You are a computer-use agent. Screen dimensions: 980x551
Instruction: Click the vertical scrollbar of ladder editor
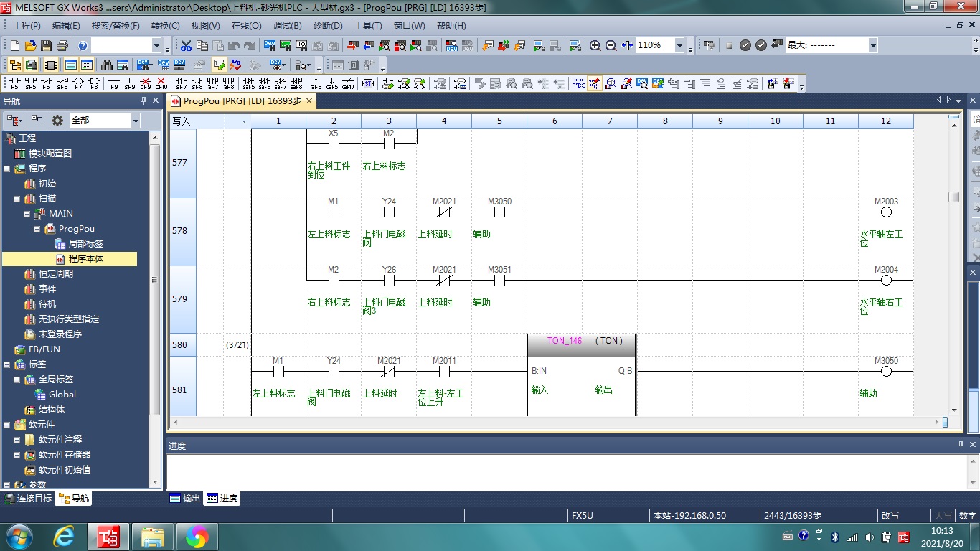tap(953, 287)
